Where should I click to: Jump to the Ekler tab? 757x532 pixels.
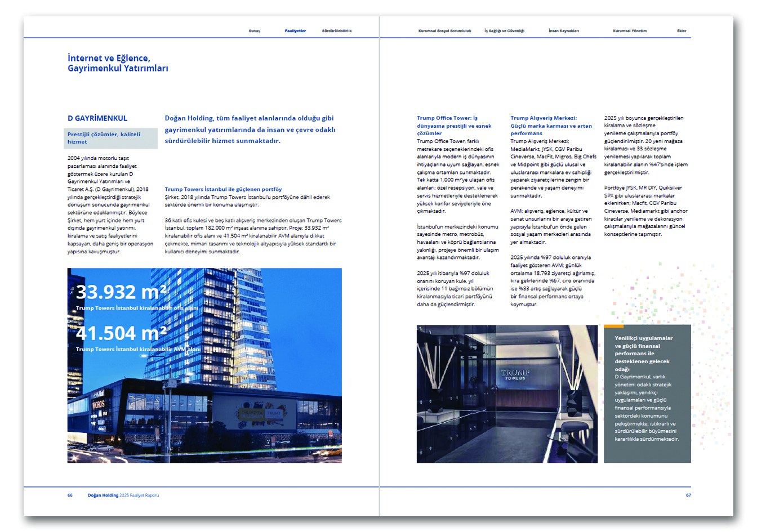coord(682,31)
